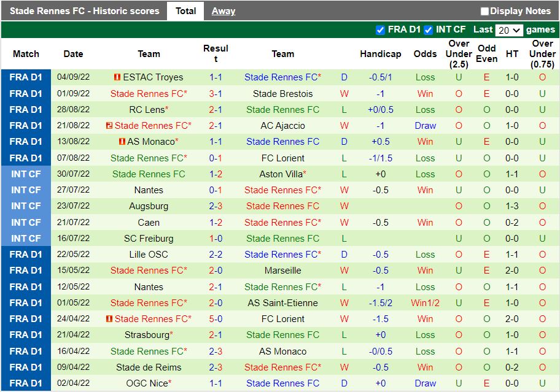Select the Total tab

pyautogui.click(x=185, y=10)
